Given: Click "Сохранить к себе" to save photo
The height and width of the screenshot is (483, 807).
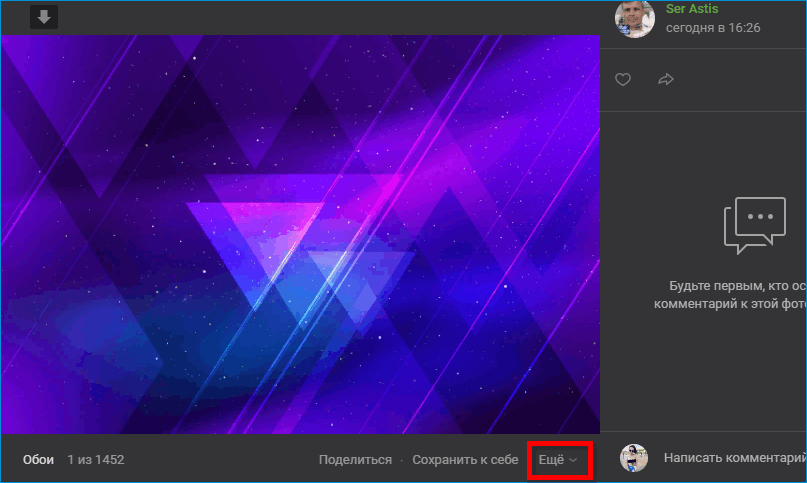Looking at the screenshot, I should [465, 460].
